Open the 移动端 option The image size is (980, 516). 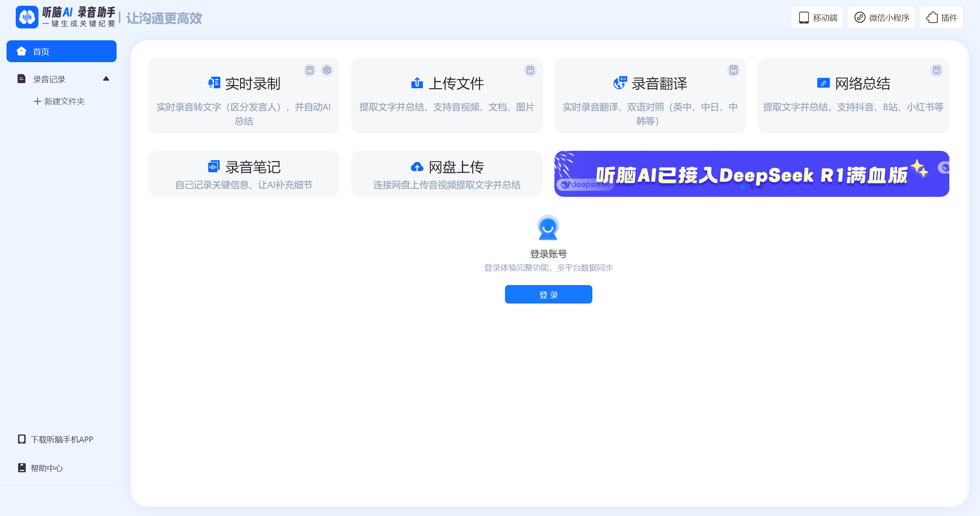[817, 17]
